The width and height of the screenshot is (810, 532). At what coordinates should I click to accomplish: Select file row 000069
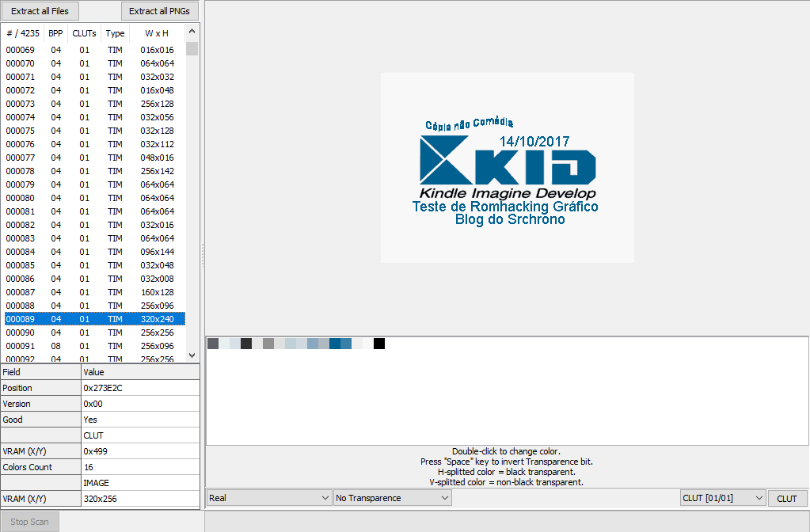coord(94,50)
